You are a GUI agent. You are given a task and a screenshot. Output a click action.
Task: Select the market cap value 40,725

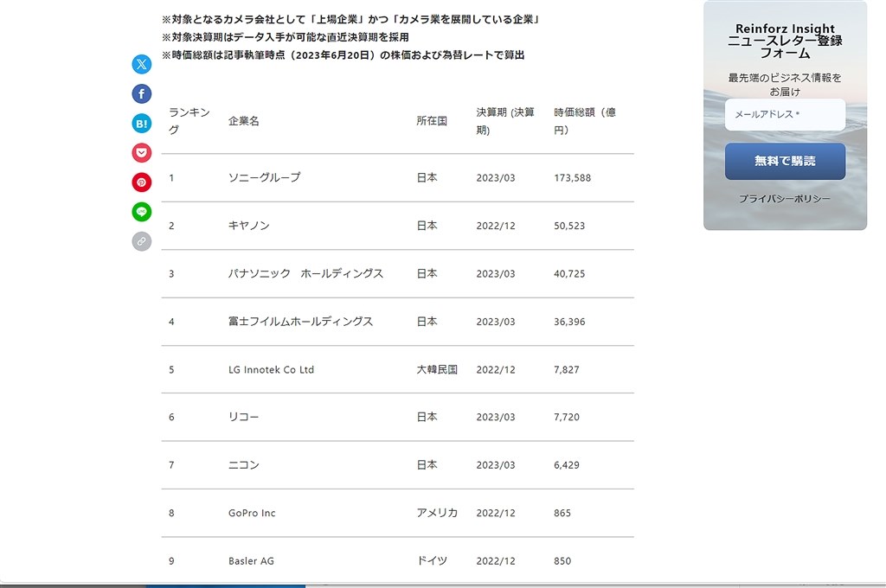click(x=569, y=274)
